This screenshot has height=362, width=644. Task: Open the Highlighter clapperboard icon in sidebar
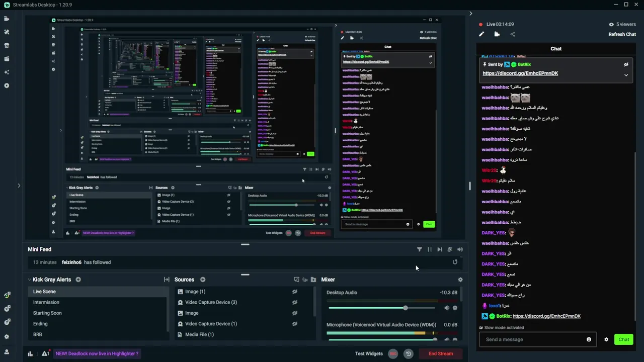pos(7,59)
